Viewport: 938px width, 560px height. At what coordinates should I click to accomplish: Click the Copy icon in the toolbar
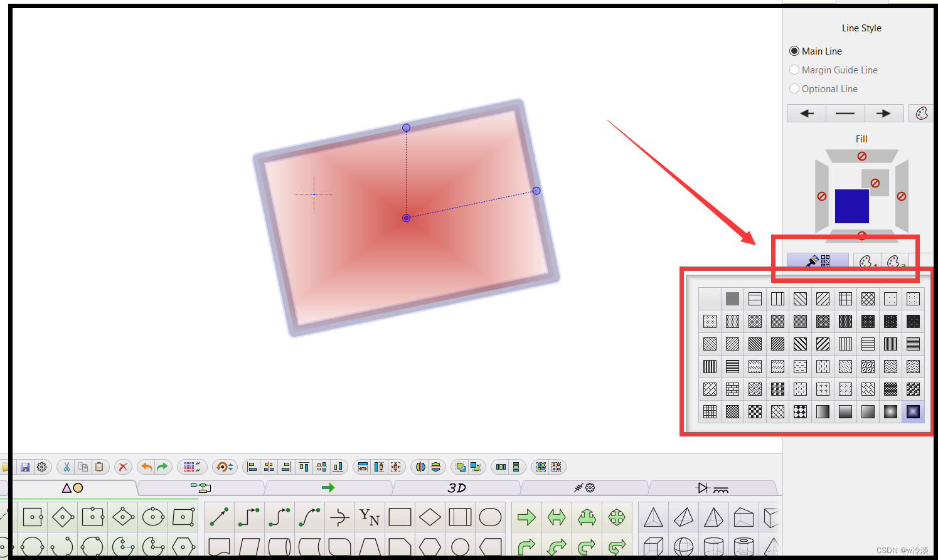pos(83,467)
